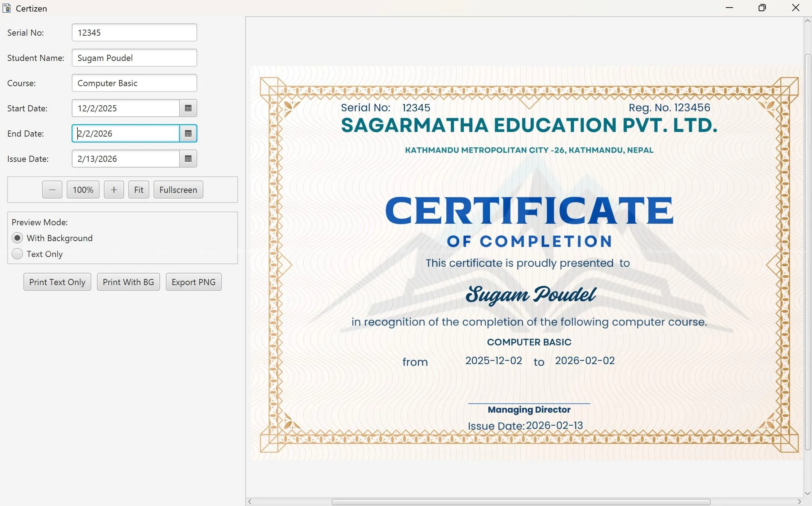
Task: Click the scroll right arrow at bottom
Action: point(799,502)
